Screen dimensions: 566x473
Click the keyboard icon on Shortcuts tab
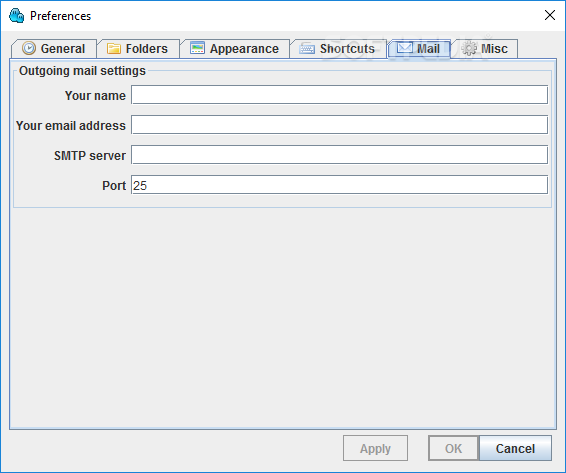(307, 48)
